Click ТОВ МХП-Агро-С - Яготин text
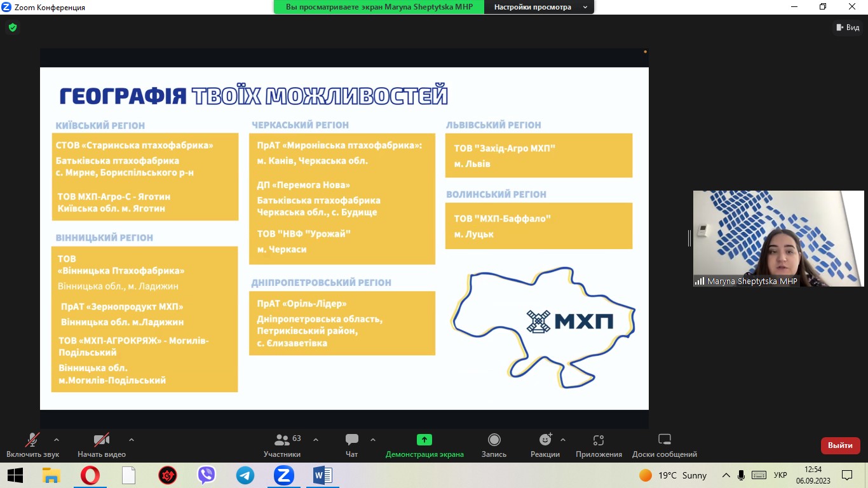Image resolution: width=868 pixels, height=488 pixels. pyautogui.click(x=114, y=196)
